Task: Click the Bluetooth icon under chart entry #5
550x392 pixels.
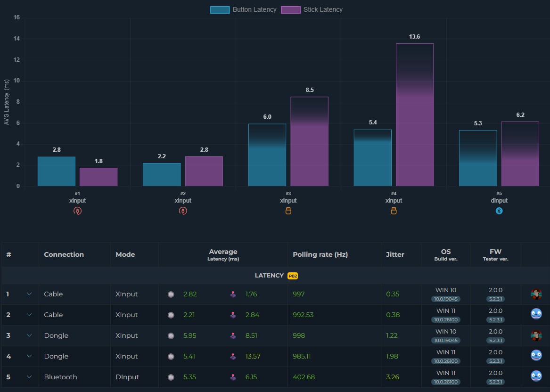Action: pyautogui.click(x=499, y=211)
